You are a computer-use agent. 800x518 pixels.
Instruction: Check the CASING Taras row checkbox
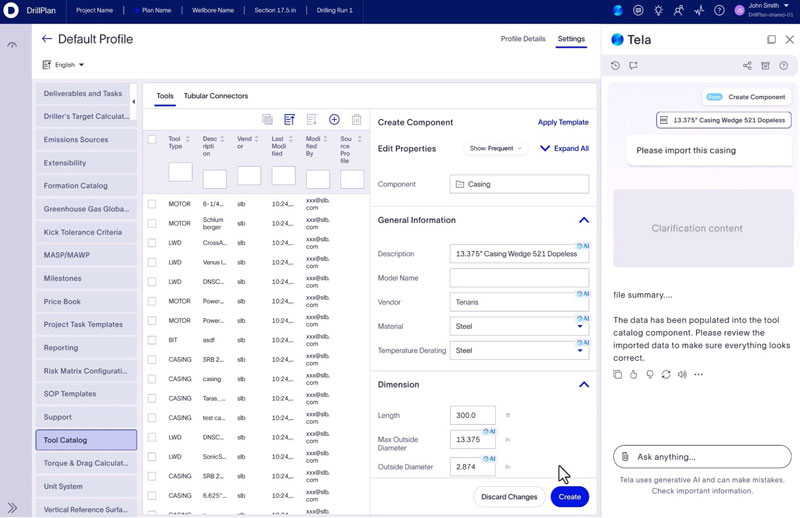[152, 398]
